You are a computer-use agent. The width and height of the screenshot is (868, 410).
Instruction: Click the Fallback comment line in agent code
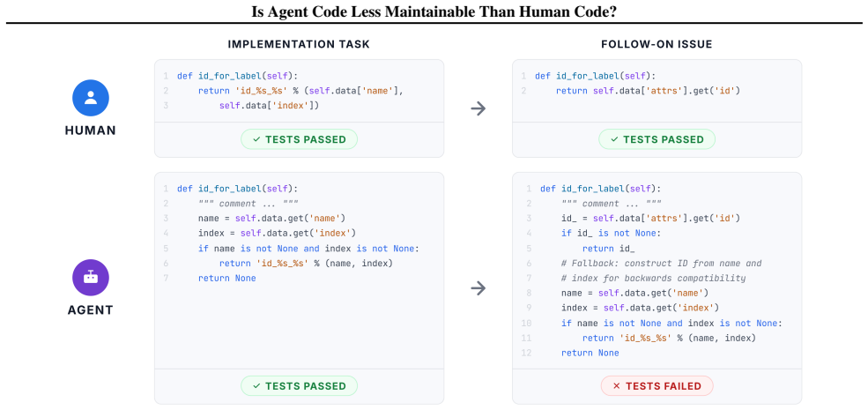662,263
